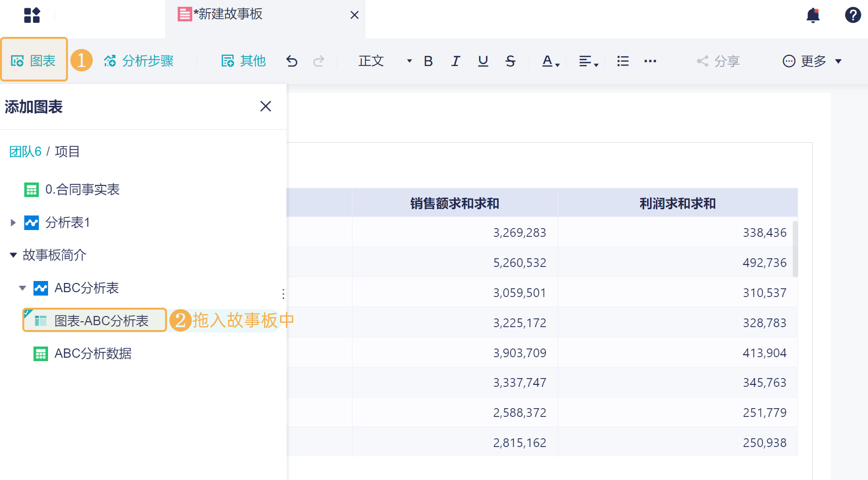868x480 pixels.
Task: Select the cell with value 345,763
Action: point(678,382)
